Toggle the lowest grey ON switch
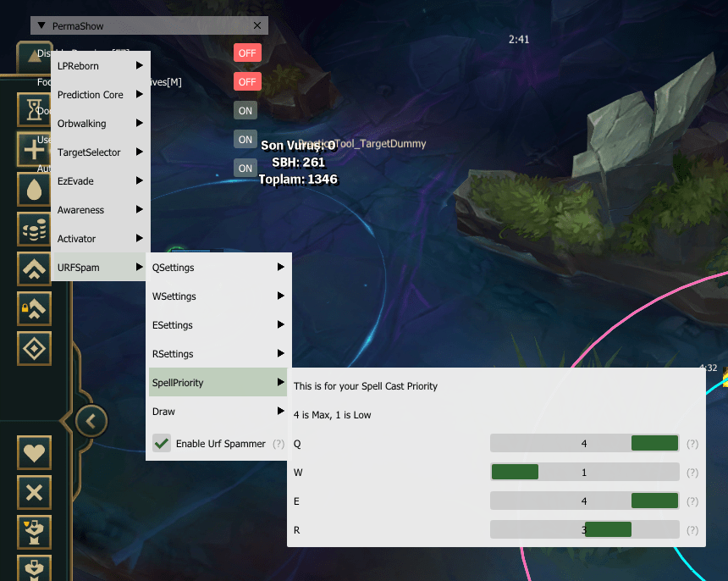Image resolution: width=728 pixels, height=581 pixels. 245,169
